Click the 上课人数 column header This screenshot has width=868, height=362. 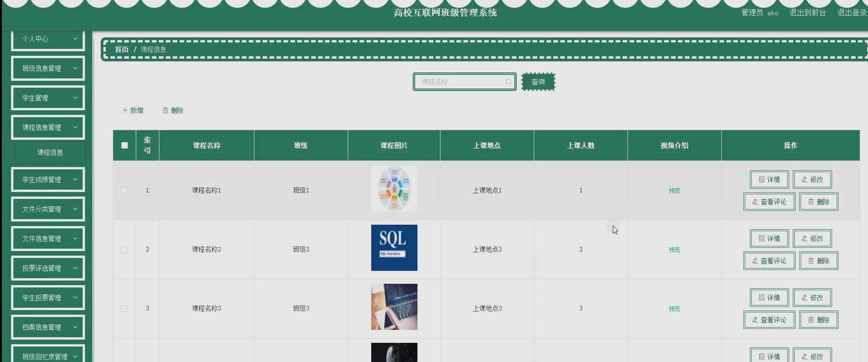(x=581, y=146)
